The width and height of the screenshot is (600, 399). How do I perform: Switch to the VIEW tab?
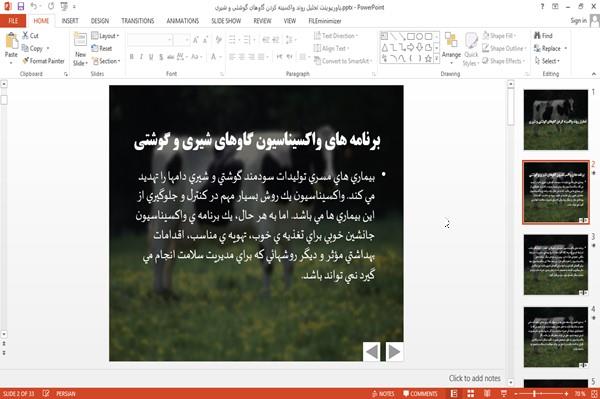290,21
